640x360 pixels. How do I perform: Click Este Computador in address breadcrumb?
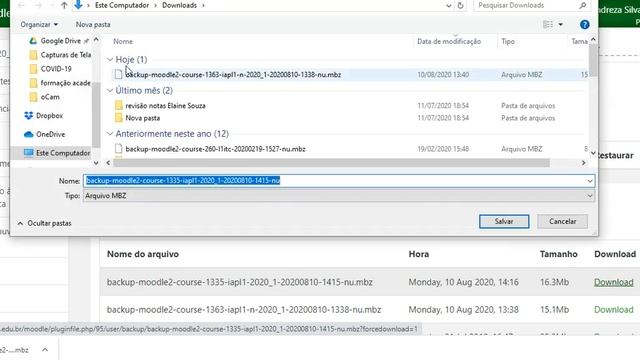pos(122,5)
